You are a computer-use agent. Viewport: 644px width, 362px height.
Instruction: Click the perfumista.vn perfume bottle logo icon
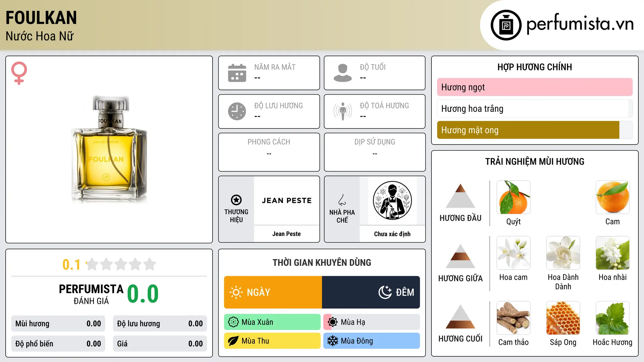[x=506, y=25]
